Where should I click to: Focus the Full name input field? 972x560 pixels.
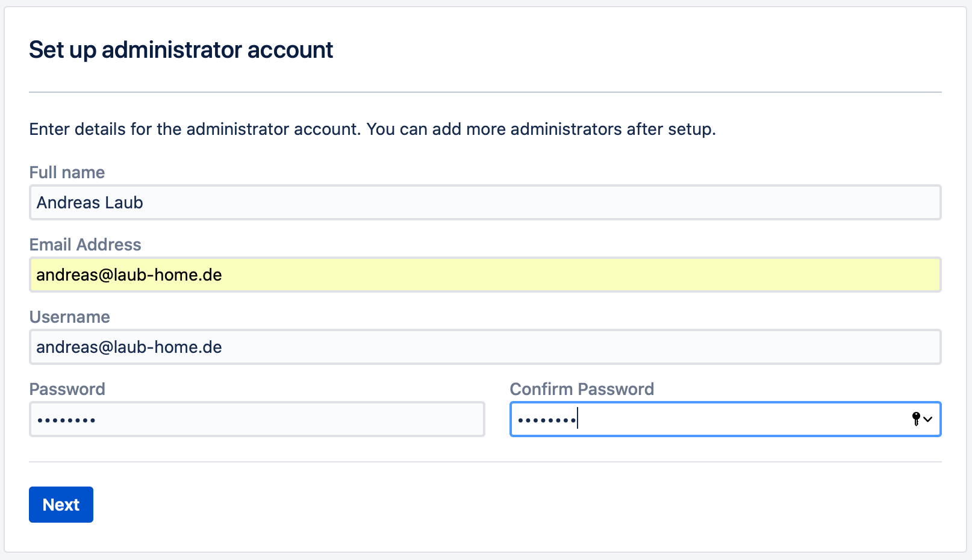point(485,202)
